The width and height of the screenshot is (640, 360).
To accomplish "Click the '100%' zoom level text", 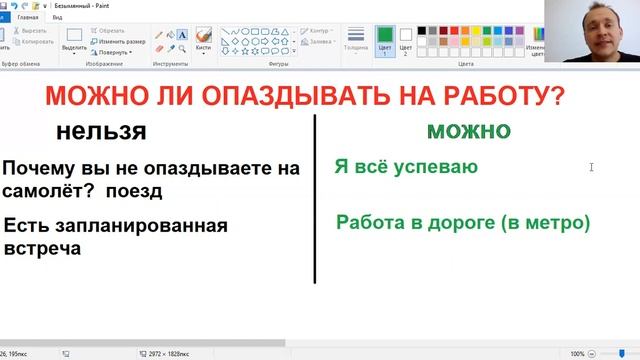I will coord(577,354).
